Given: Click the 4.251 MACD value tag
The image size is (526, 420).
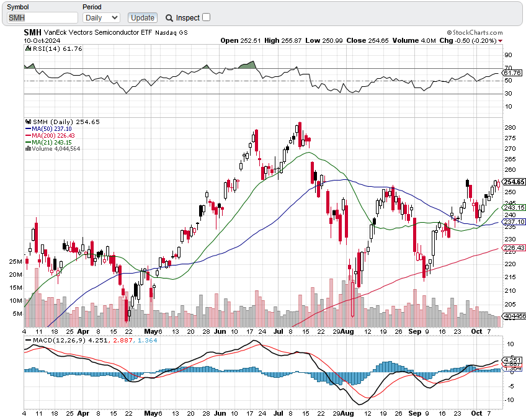Looking at the screenshot, I should (x=512, y=360).
